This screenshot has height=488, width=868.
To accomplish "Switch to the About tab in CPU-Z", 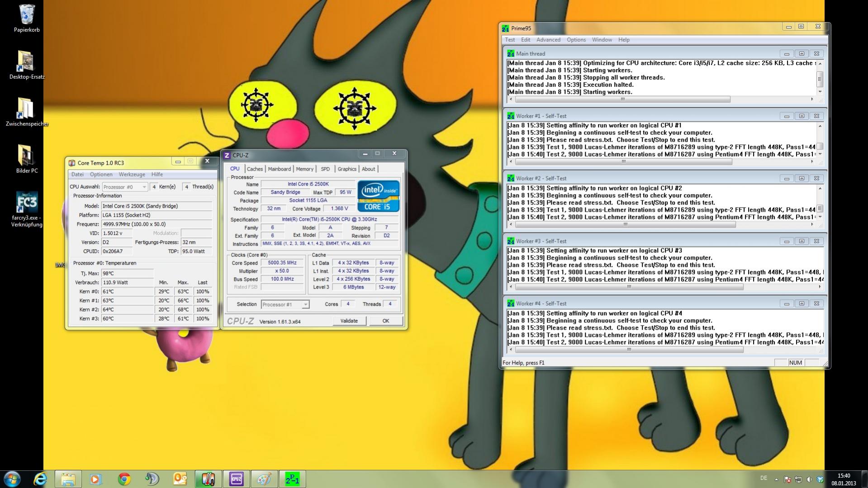I will click(368, 169).
